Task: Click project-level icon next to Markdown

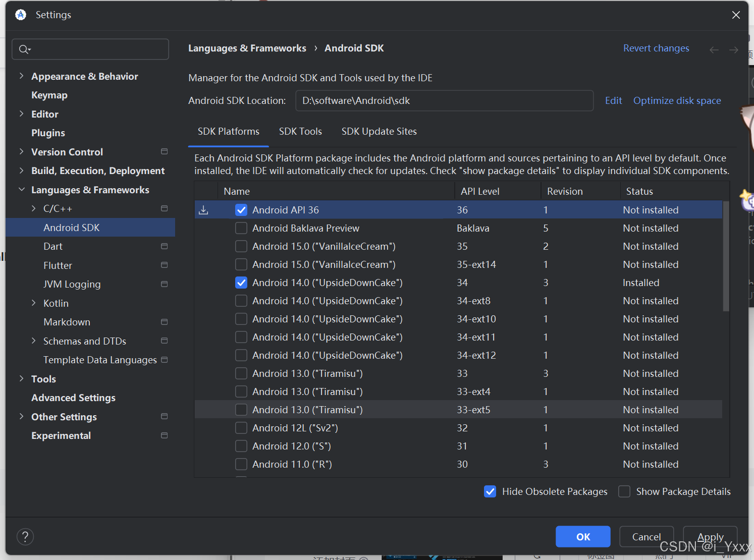Action: click(164, 322)
